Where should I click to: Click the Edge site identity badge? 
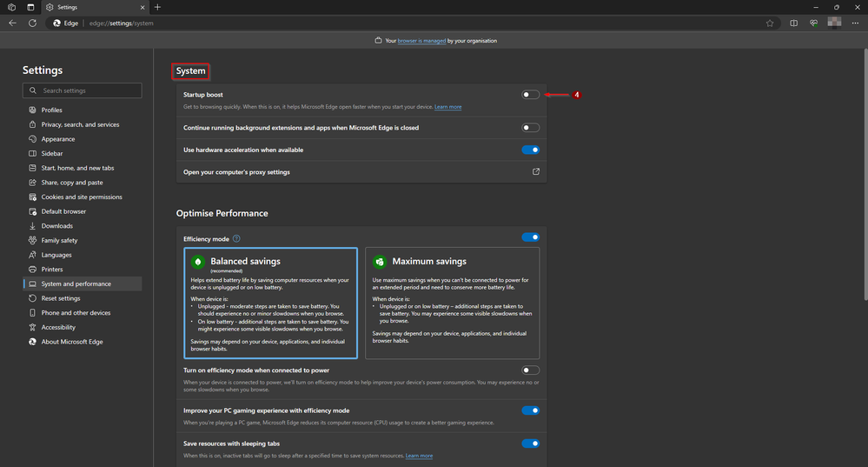tap(66, 23)
